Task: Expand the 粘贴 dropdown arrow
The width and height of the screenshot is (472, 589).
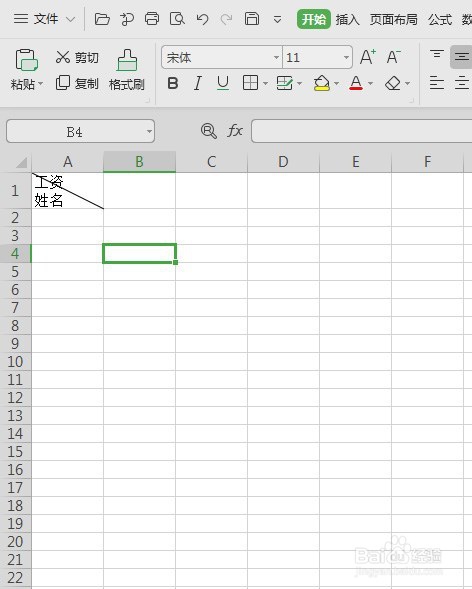Action: (x=40, y=83)
